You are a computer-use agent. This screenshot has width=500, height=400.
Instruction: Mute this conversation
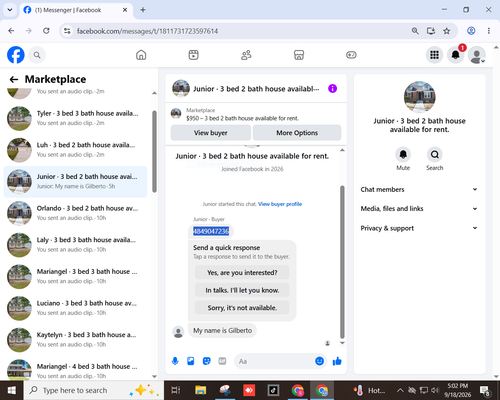[403, 154]
